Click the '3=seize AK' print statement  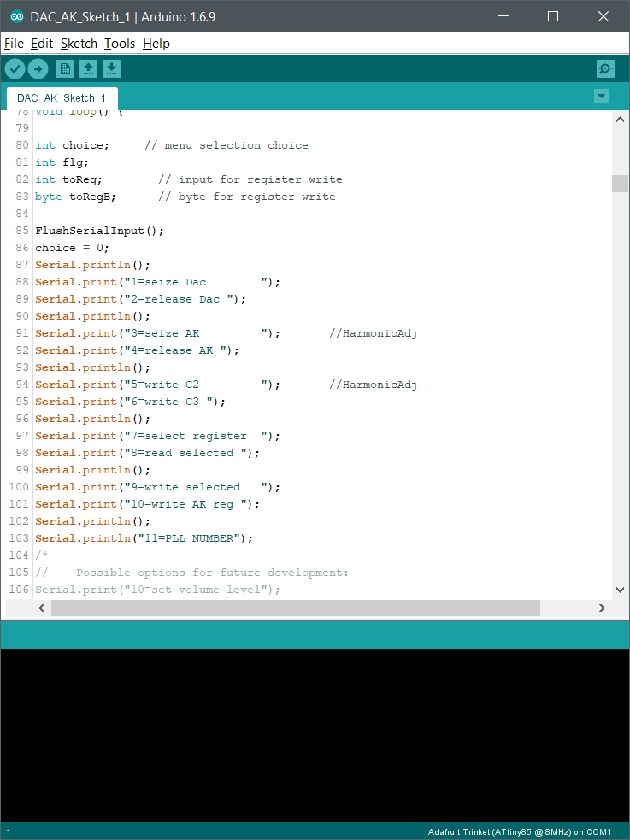click(x=157, y=334)
